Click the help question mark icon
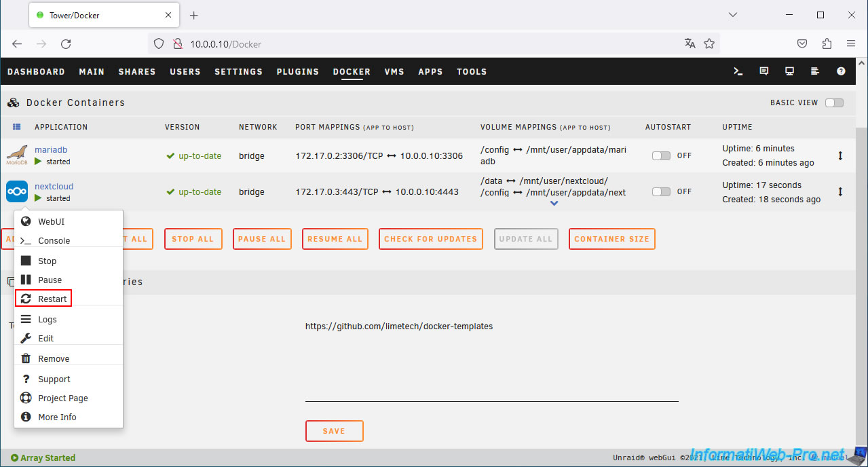This screenshot has height=467, width=868. point(841,71)
